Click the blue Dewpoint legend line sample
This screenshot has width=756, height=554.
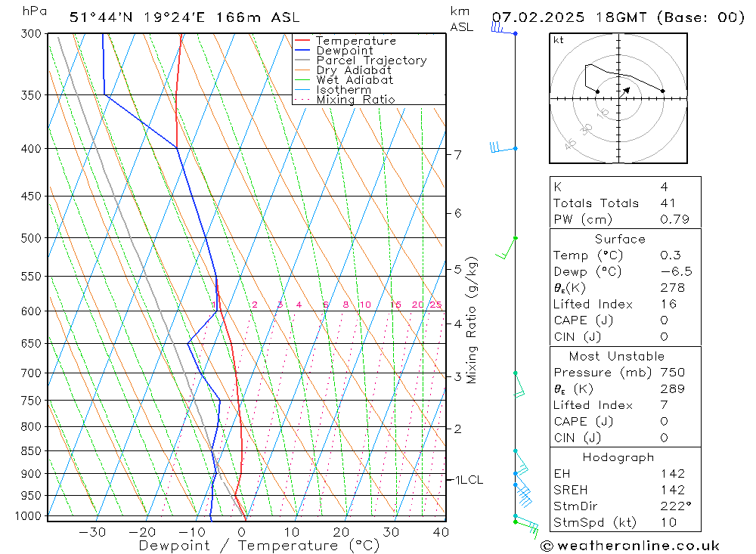(302, 50)
